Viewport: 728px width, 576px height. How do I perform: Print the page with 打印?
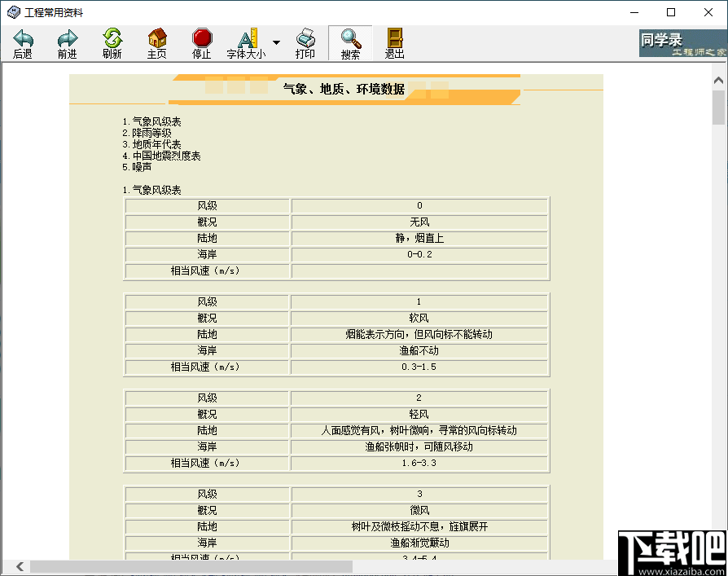(305, 44)
